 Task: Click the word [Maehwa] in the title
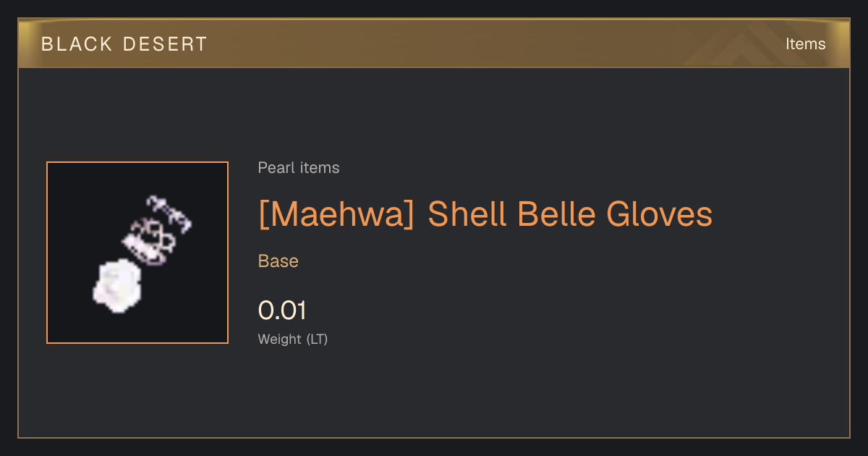[336, 214]
